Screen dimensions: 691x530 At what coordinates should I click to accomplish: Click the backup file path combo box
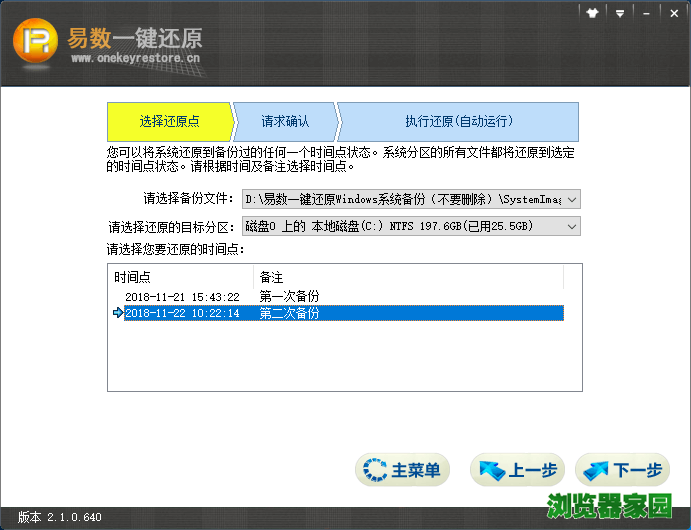[x=411, y=200]
